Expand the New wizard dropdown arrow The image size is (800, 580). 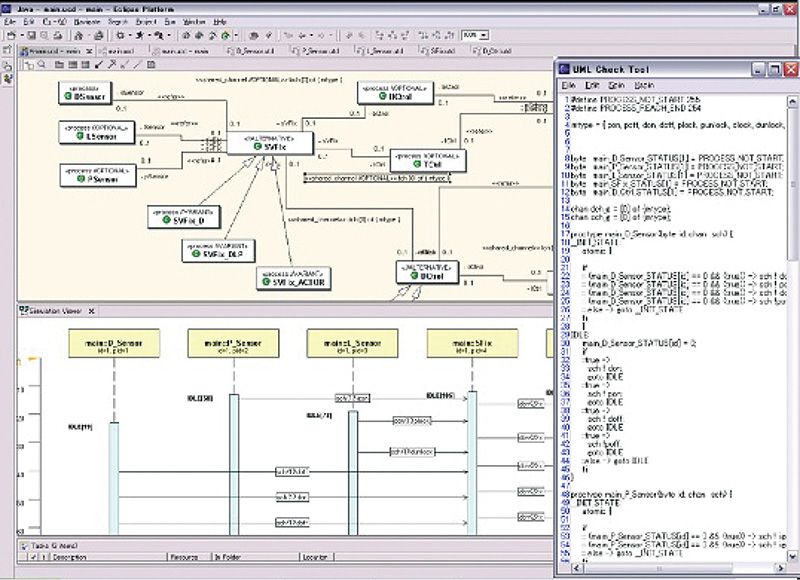[x=24, y=35]
